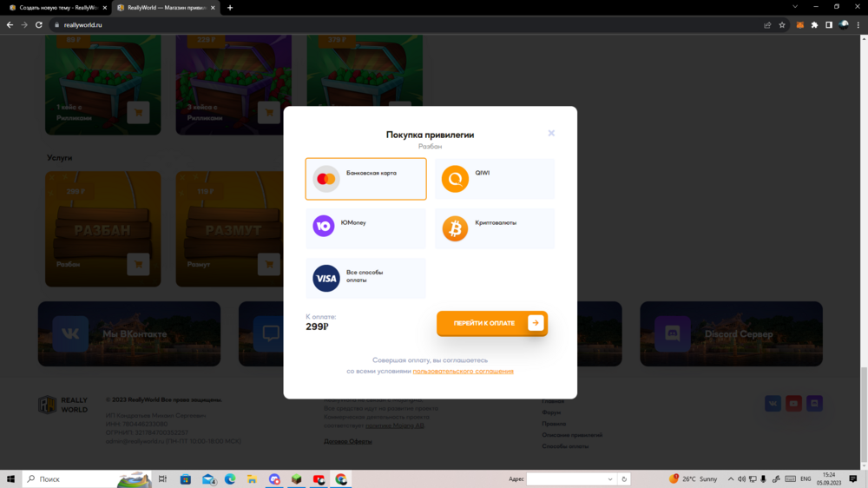868x488 pixels.
Task: Choose Криптовалюты payment method
Action: coord(495,228)
